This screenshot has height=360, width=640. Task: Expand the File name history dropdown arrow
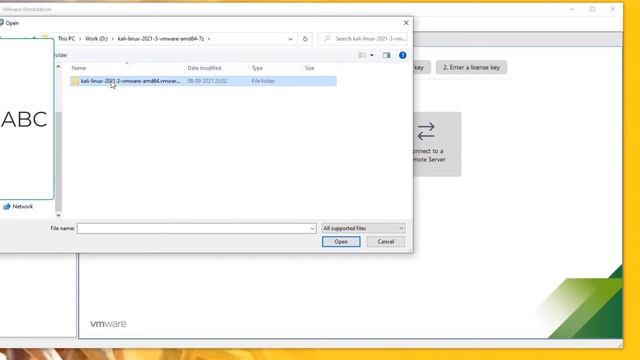coord(312,229)
